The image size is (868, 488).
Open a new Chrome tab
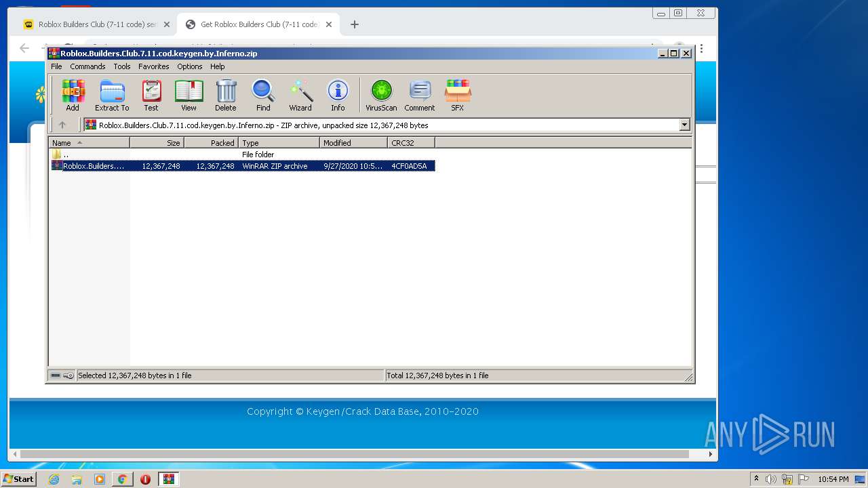click(x=354, y=24)
